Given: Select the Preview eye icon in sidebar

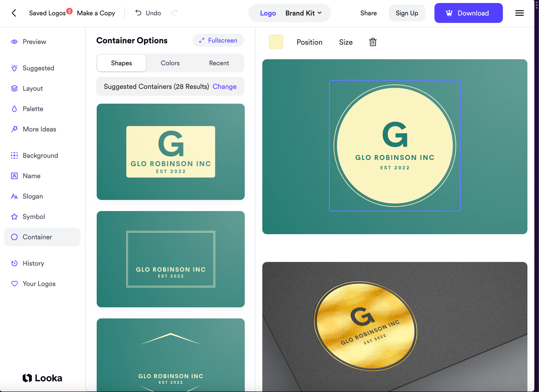Looking at the screenshot, I should [14, 42].
